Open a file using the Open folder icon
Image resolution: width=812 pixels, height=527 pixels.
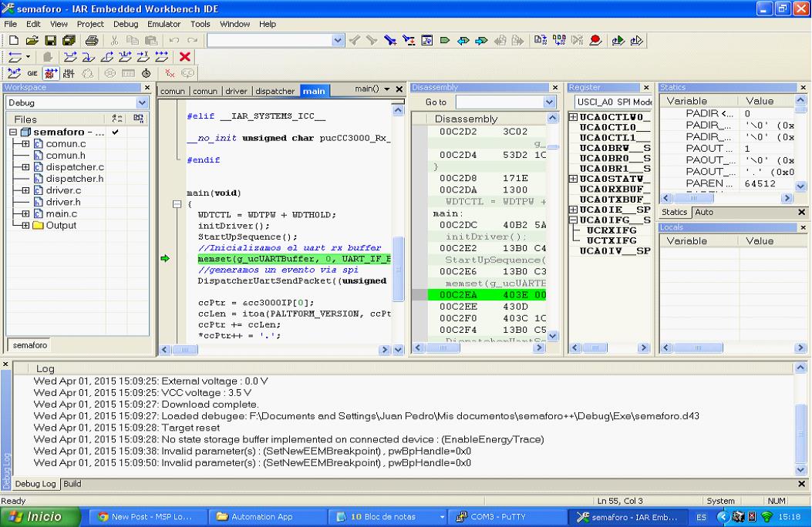coord(32,40)
